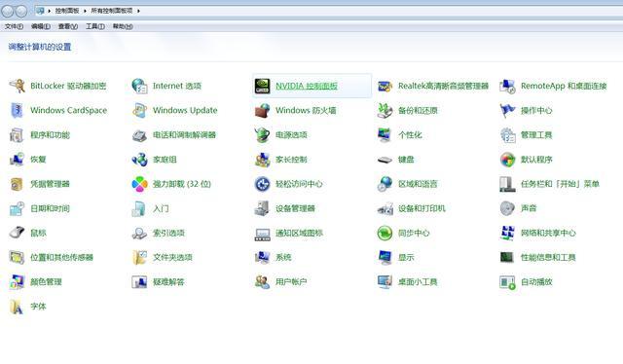Viewport: 623px width, 364px height.
Task: Open the 文件(F) menu
Action: [14, 26]
